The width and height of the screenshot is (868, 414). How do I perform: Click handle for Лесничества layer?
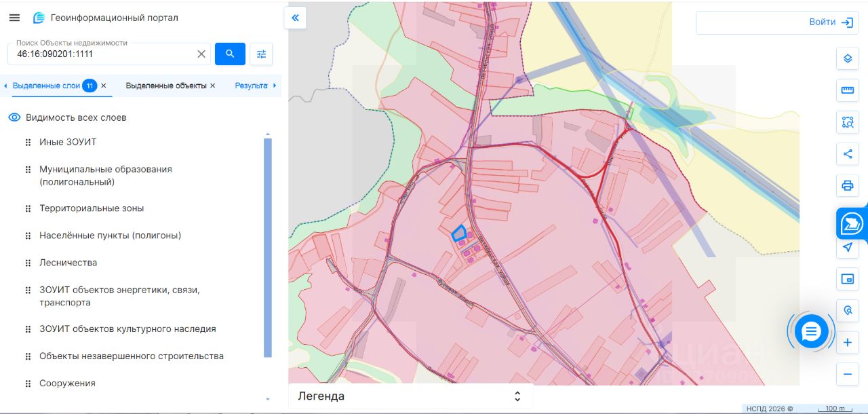pyautogui.click(x=28, y=263)
